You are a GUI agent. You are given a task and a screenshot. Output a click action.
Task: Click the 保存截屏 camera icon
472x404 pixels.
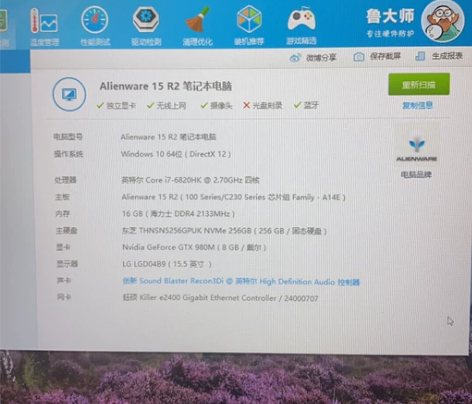359,57
